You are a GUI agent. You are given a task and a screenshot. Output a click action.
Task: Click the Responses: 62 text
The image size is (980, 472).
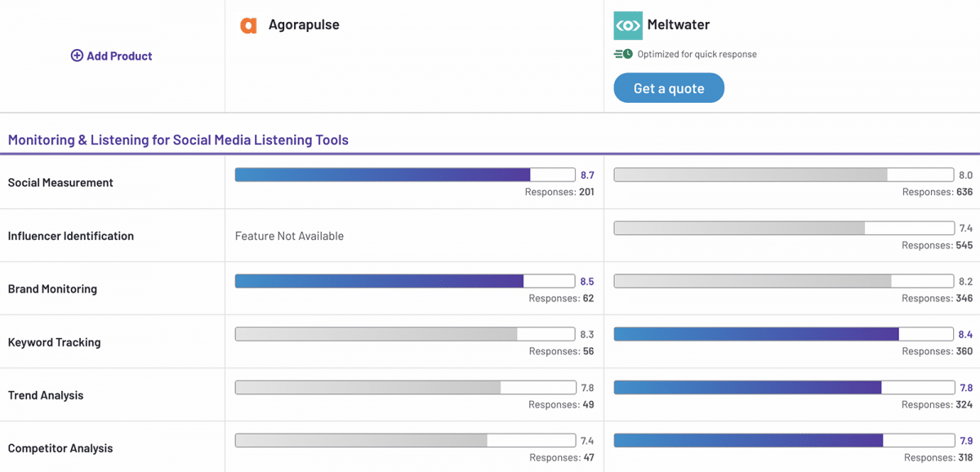561,298
